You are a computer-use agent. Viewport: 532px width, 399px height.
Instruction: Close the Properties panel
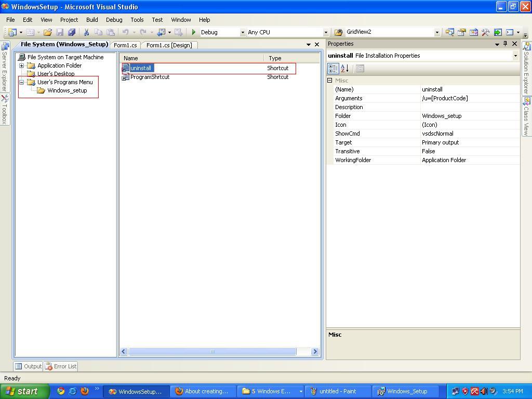click(514, 44)
